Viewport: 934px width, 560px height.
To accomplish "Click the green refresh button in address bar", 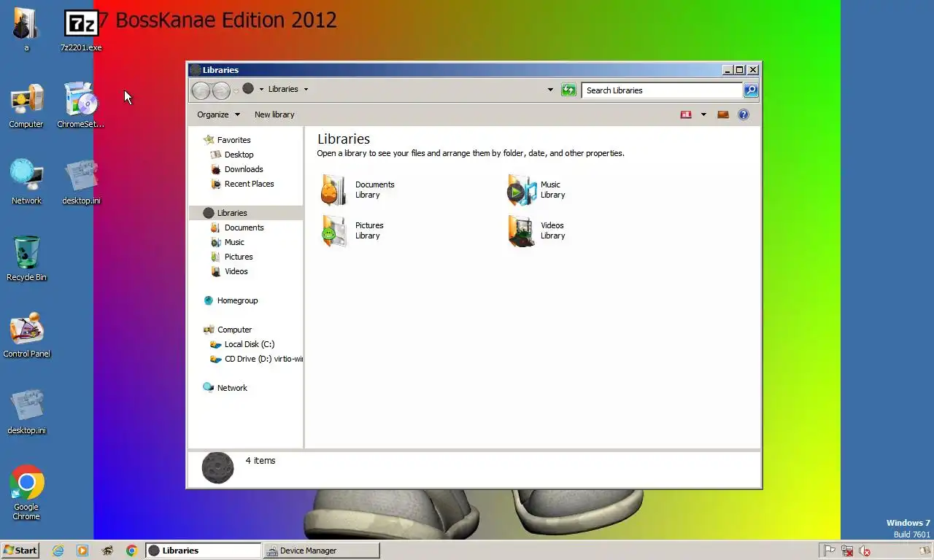I will pyautogui.click(x=568, y=90).
